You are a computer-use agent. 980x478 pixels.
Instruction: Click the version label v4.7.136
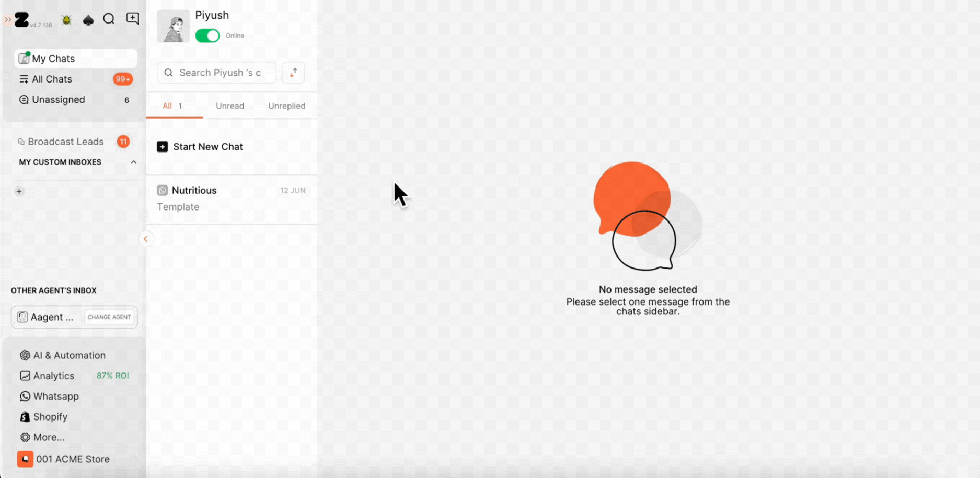pyautogui.click(x=41, y=25)
